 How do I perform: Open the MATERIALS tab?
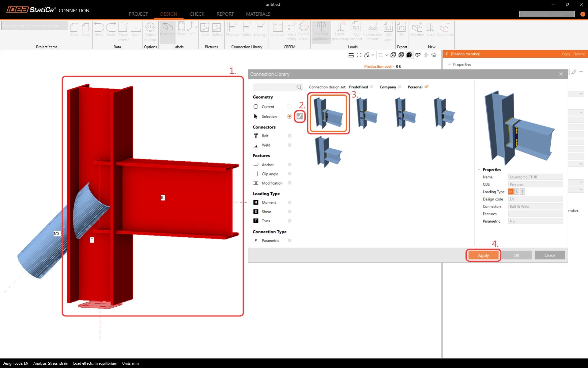point(258,14)
